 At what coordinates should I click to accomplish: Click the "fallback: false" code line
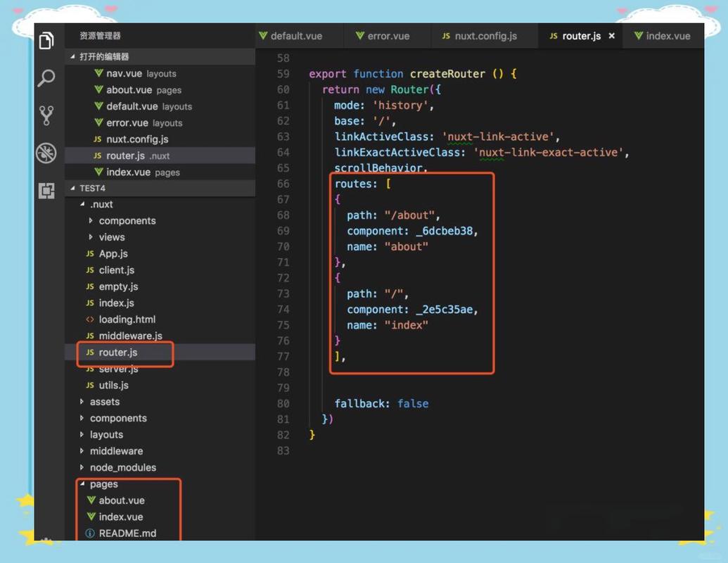tap(381, 404)
